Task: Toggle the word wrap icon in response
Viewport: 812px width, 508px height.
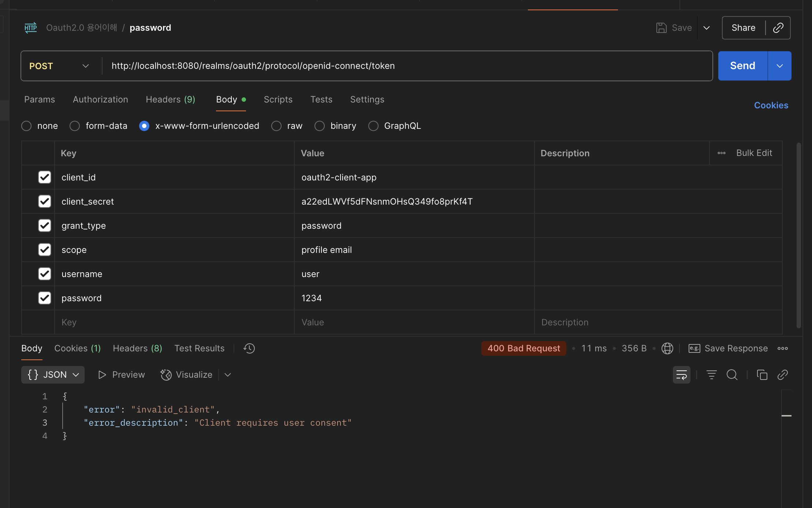Action: tap(682, 375)
